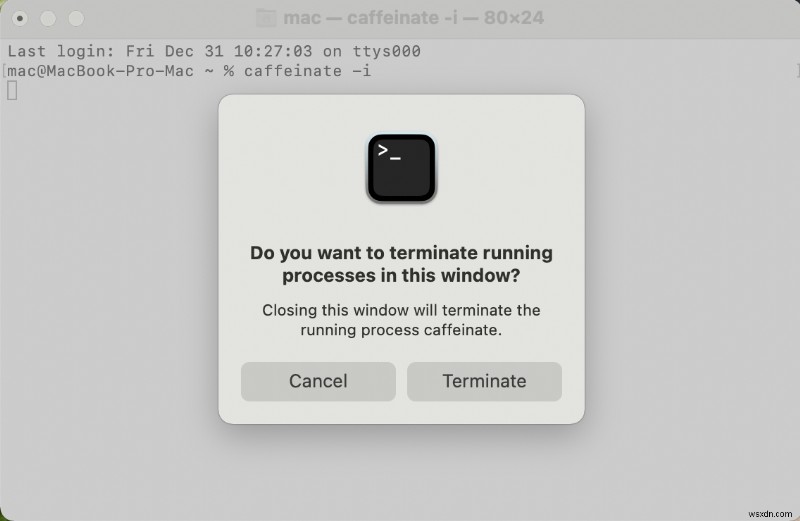The height and width of the screenshot is (521, 800).
Task: Click the terminal block cursor
Action: point(12,90)
